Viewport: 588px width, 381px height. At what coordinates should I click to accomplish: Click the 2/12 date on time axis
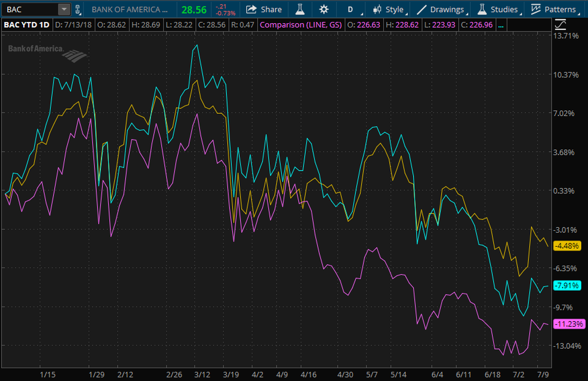(125, 374)
